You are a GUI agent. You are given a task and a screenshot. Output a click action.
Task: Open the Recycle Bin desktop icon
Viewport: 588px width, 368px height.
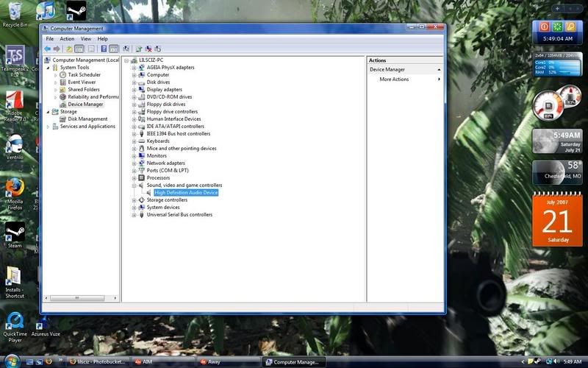click(x=15, y=15)
